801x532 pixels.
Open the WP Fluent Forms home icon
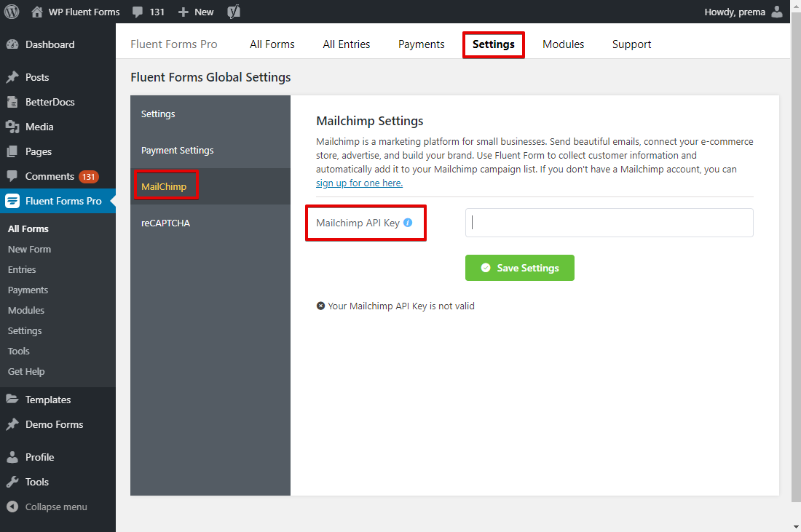[x=37, y=12]
